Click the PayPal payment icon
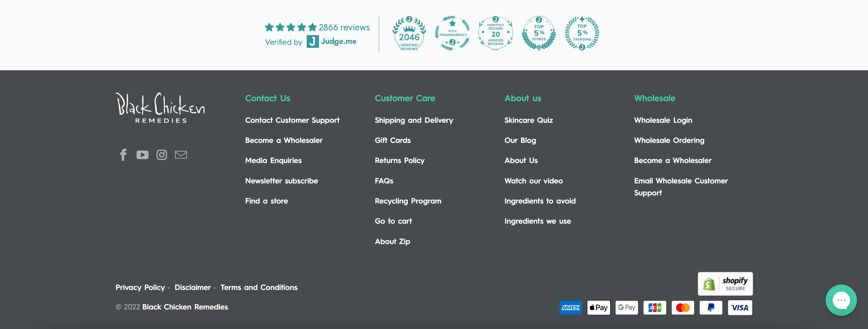The height and width of the screenshot is (329, 868). coord(711,307)
